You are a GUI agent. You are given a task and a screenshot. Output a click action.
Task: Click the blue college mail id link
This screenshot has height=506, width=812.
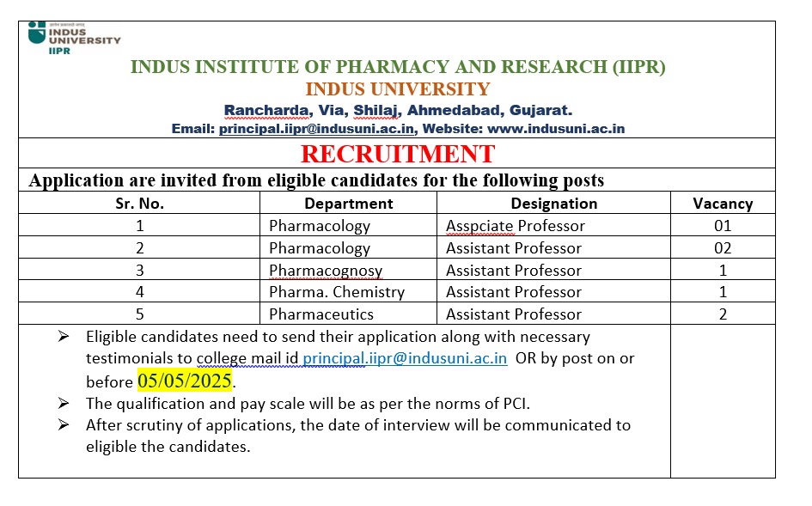405,358
